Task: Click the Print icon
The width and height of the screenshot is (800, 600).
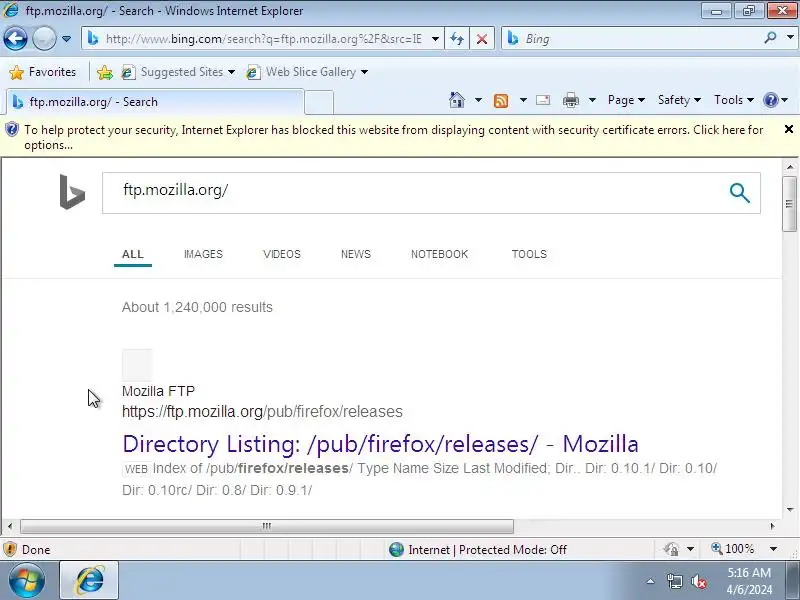Action: pyautogui.click(x=571, y=100)
